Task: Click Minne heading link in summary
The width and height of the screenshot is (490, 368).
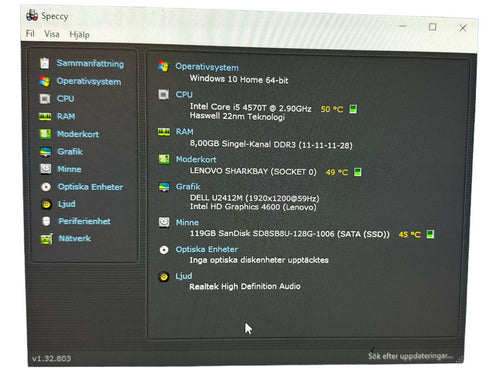Action: point(187,222)
